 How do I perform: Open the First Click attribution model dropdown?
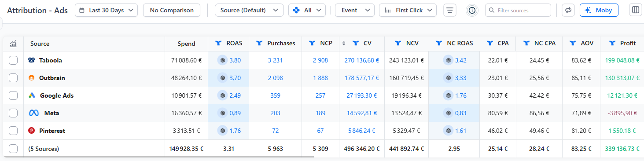point(408,10)
